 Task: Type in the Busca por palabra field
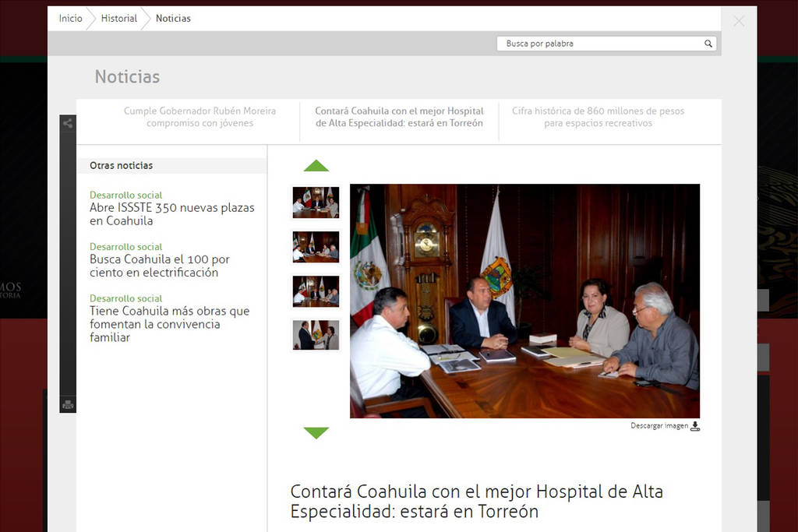pyautogui.click(x=600, y=44)
